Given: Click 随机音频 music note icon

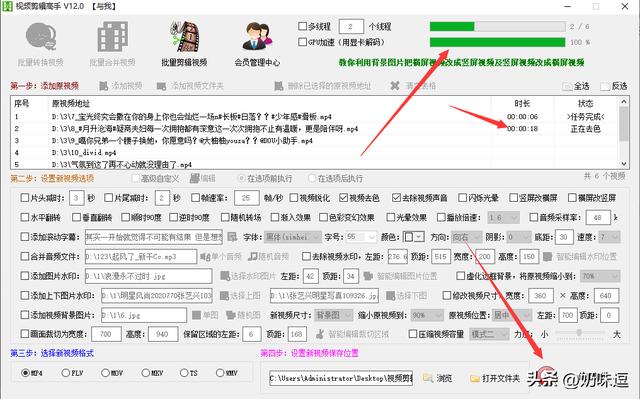Looking at the screenshot, I should [253, 257].
